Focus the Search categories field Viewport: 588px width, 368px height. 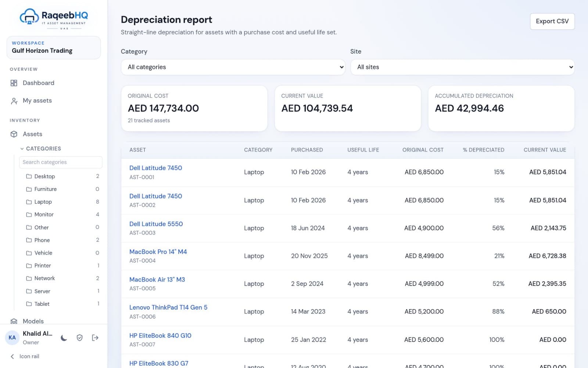pyautogui.click(x=61, y=162)
